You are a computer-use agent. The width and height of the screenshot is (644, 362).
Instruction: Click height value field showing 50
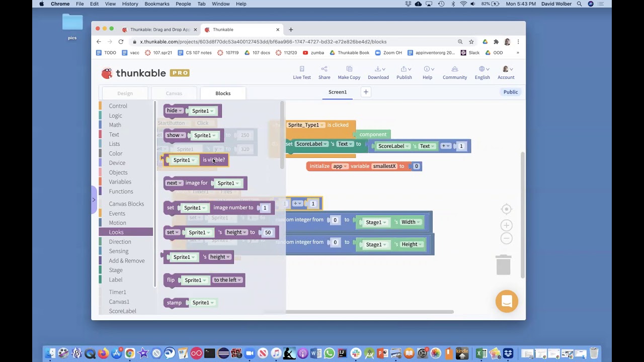pyautogui.click(x=268, y=232)
